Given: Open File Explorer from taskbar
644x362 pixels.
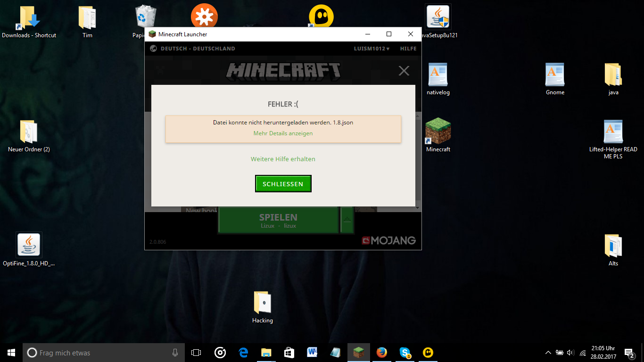Looking at the screenshot, I should [x=266, y=353].
